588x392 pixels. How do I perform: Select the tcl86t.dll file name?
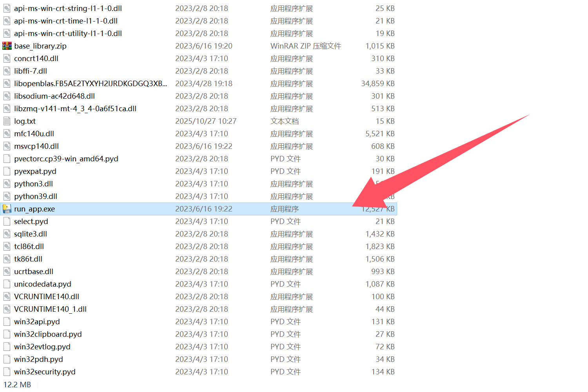29,246
